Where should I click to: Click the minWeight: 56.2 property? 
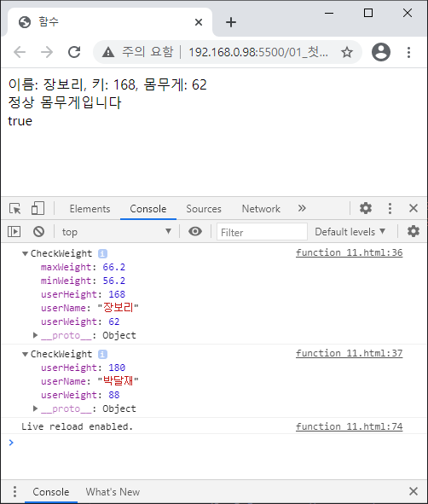click(83, 281)
